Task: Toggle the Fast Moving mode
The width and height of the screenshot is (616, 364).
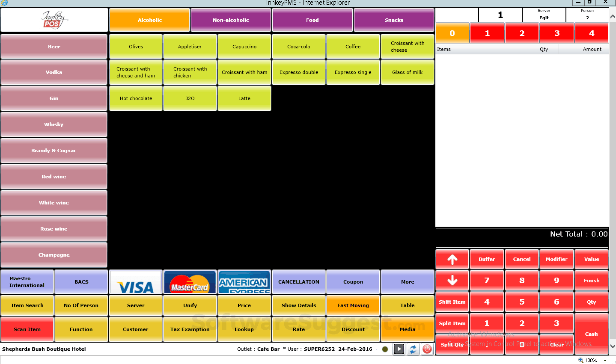Action: click(353, 305)
